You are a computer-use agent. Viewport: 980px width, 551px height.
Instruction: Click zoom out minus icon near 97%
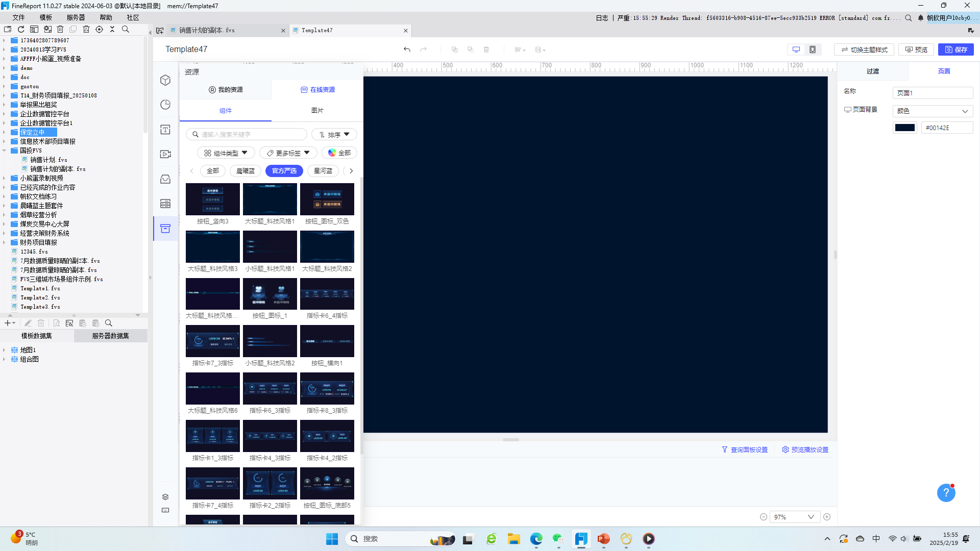pyautogui.click(x=764, y=517)
